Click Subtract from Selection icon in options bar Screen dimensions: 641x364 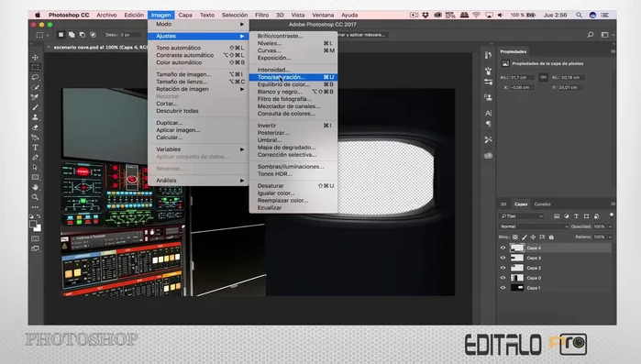click(83, 35)
